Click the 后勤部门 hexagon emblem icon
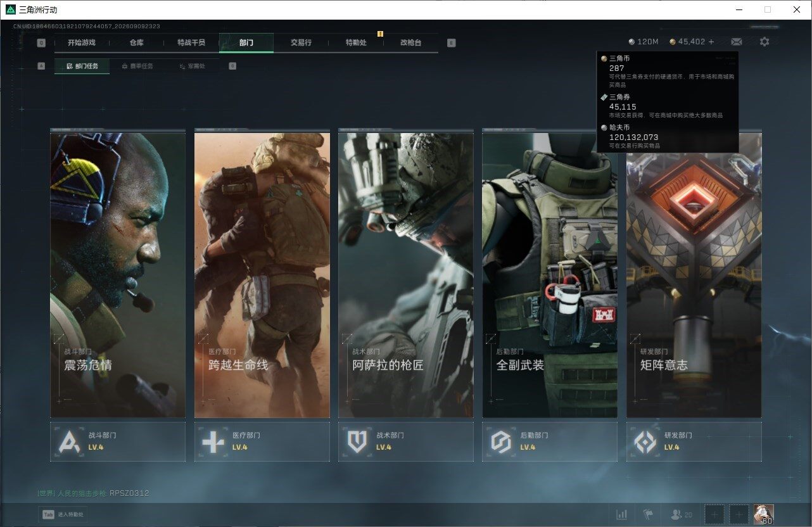 pyautogui.click(x=501, y=441)
